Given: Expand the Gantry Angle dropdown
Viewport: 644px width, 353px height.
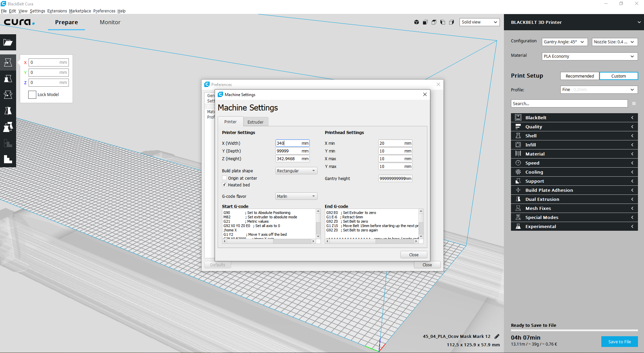Looking at the screenshot, I should pyautogui.click(x=564, y=42).
